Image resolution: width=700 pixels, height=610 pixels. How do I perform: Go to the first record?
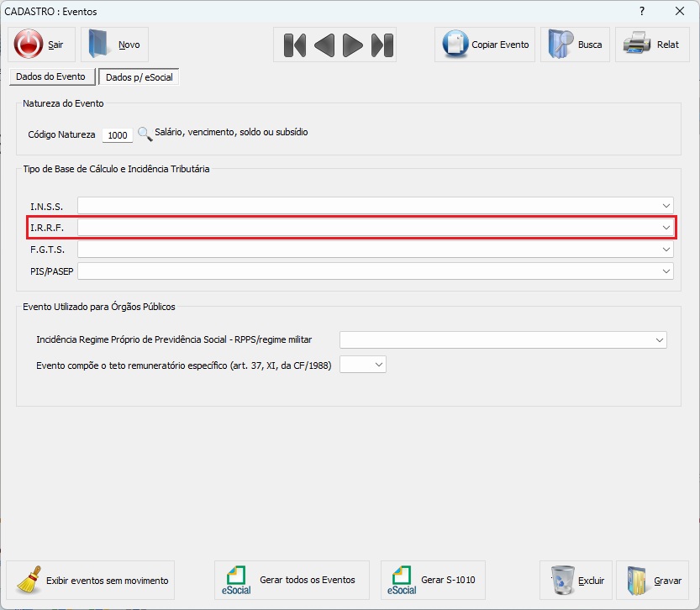[294, 45]
